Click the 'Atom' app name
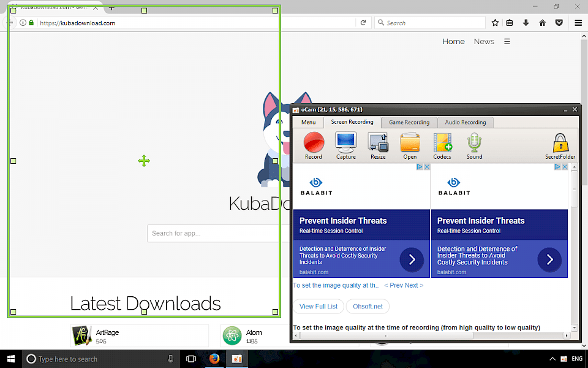Image resolution: width=588 pixels, height=368 pixels. tap(254, 332)
